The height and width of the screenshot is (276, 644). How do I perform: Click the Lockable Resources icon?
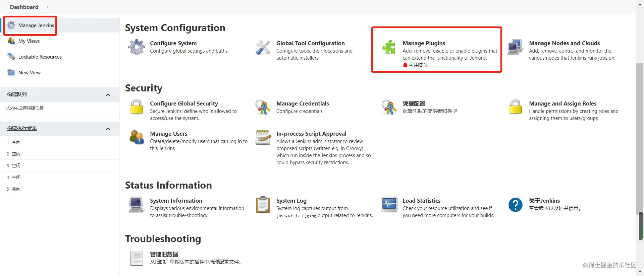point(11,57)
